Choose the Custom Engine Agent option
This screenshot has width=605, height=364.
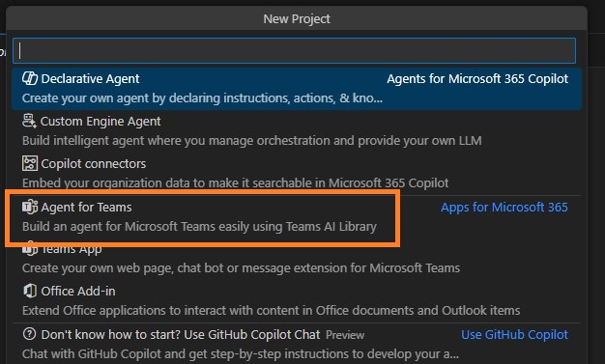pos(297,131)
